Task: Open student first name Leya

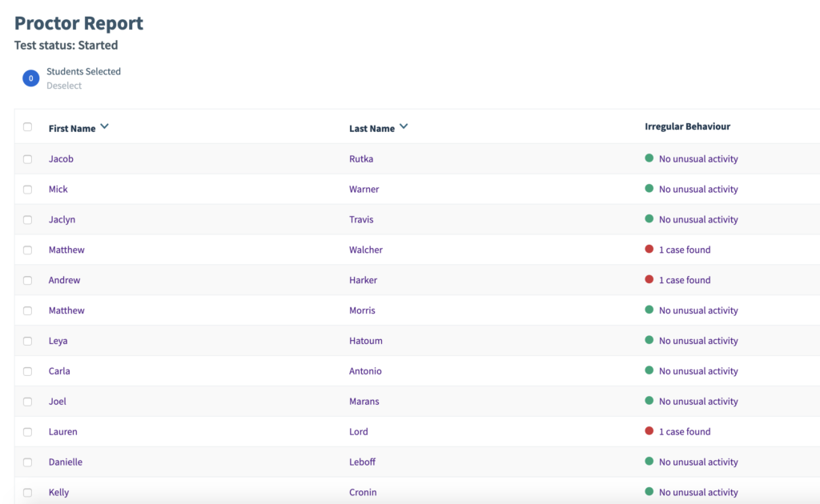Action: click(58, 341)
